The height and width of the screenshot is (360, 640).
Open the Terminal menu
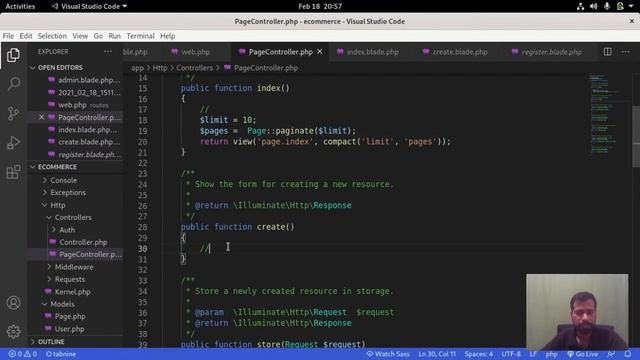pos(140,36)
